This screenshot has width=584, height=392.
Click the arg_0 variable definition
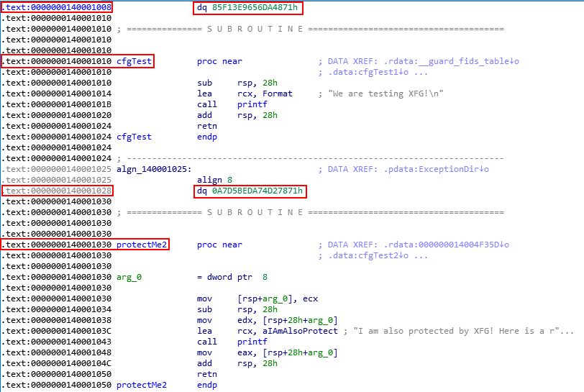pos(129,277)
